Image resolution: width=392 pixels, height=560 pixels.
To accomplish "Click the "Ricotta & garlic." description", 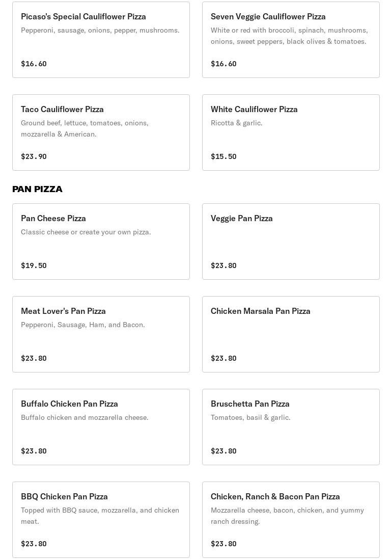I will pos(237,123).
